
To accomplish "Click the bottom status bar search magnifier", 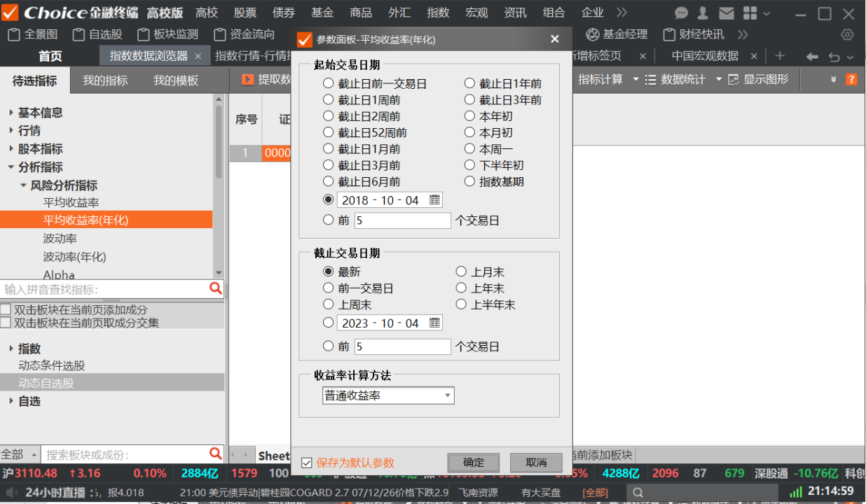I will (x=638, y=492).
